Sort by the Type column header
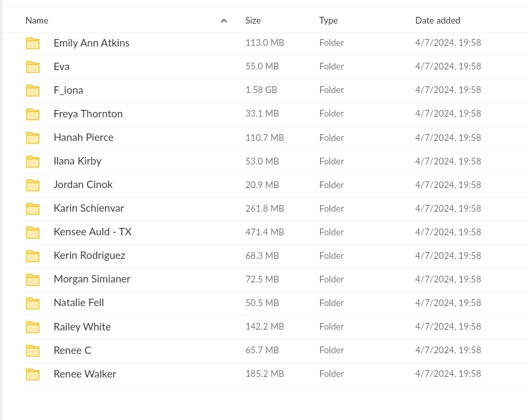 (328, 20)
